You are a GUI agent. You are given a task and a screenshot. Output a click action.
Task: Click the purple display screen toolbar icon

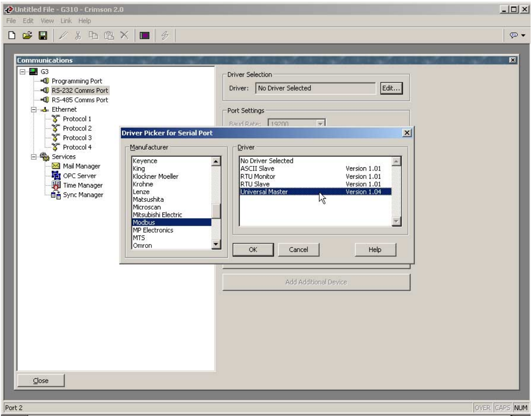pos(145,35)
